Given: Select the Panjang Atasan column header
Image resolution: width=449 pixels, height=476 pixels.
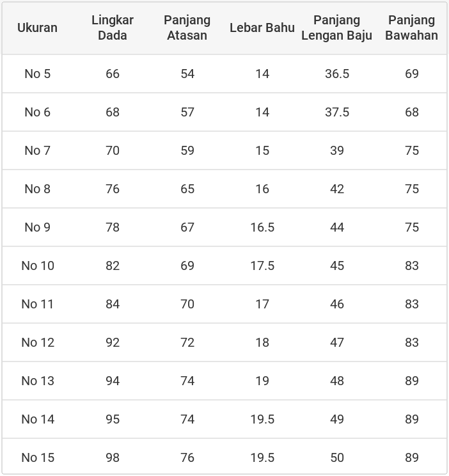Looking at the screenshot, I should coord(187,28).
